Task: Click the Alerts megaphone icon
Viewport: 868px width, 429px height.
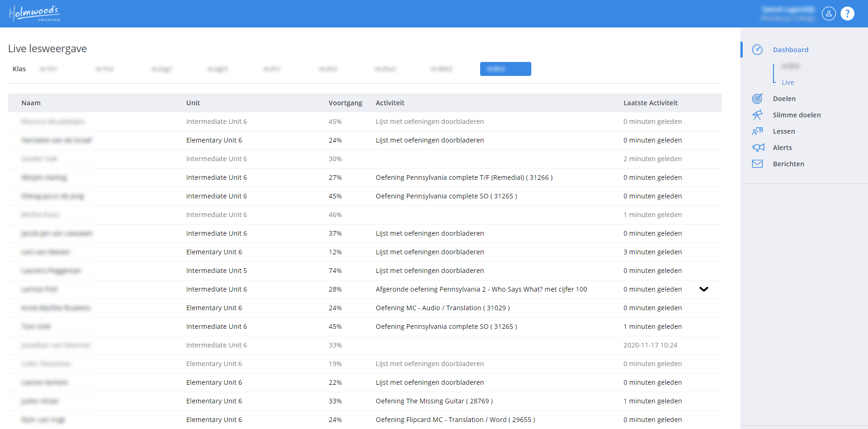Action: click(x=758, y=148)
